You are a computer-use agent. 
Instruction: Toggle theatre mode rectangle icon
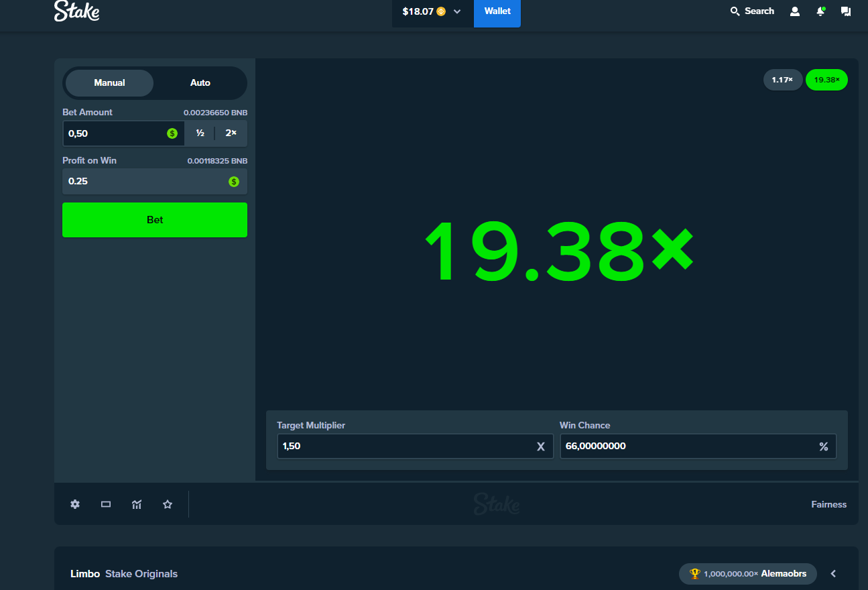click(106, 504)
